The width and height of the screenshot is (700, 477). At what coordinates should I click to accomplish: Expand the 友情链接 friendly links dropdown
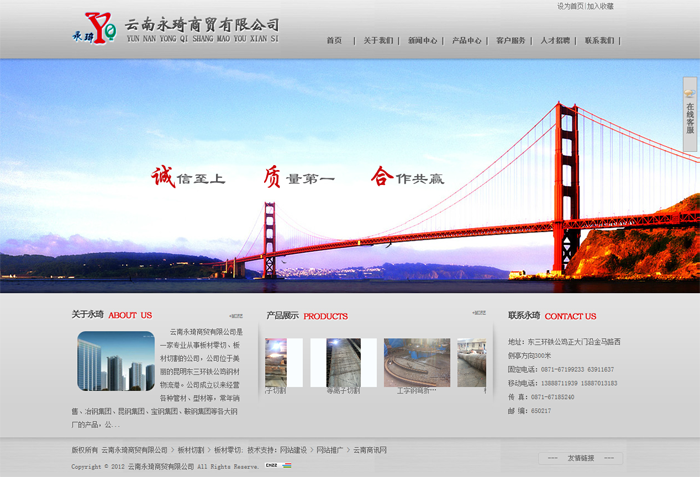pyautogui.click(x=580, y=458)
